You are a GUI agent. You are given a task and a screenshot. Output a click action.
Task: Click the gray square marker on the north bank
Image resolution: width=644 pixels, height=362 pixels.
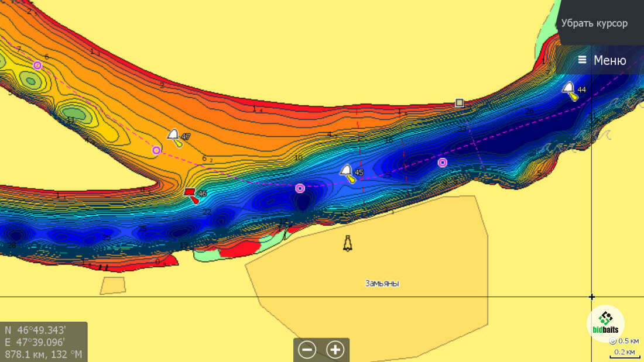460,103
